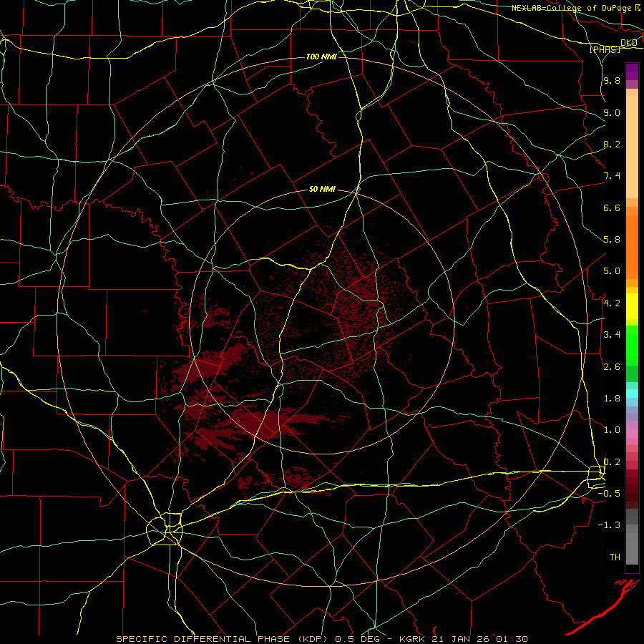Pick the gray segment at the color bar bottom

(632, 548)
